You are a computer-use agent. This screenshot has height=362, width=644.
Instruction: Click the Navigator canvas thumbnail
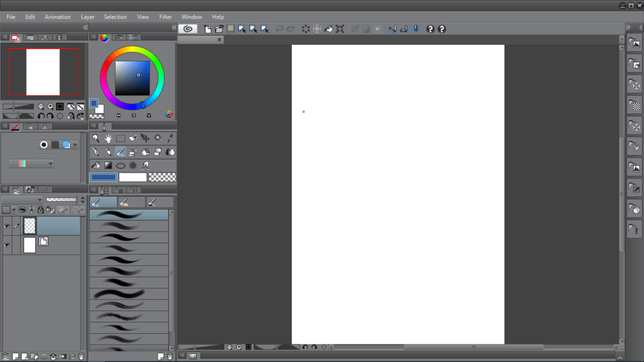[43, 72]
